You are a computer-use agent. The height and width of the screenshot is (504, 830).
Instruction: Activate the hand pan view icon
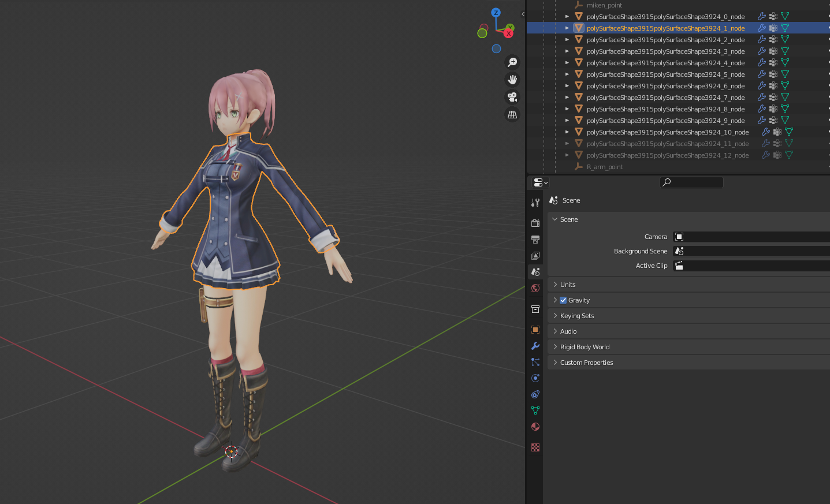[x=512, y=80]
